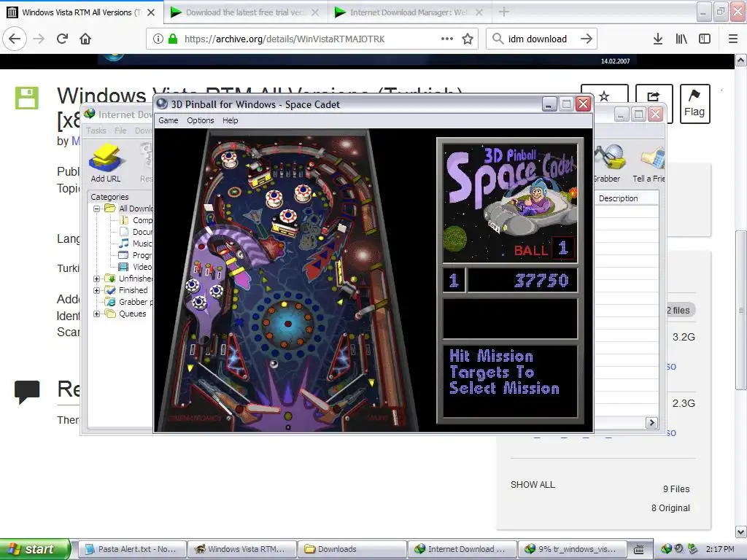
Task: Switch to the Internet Download Manager browser tab
Action: tap(409, 12)
